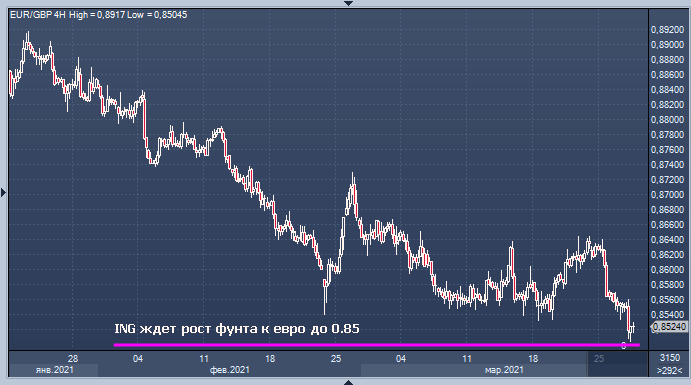Click the 3150 bar count indicator
This screenshot has width=691, height=385.
tap(670, 358)
